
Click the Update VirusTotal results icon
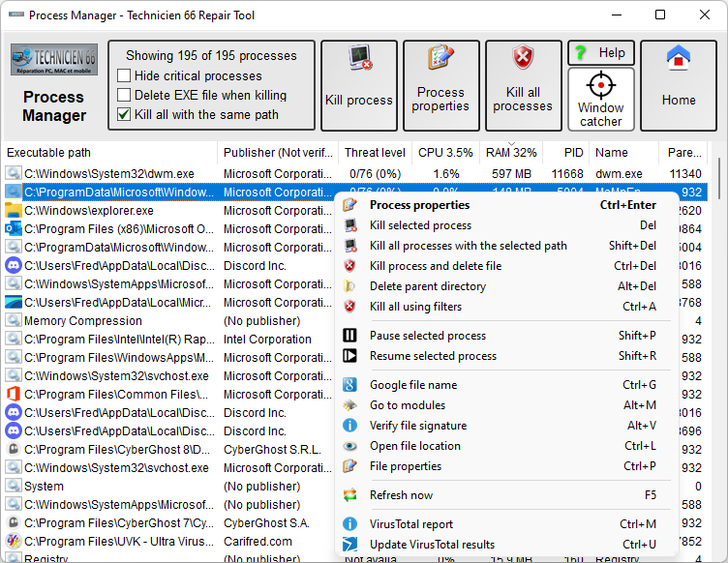pos(349,545)
